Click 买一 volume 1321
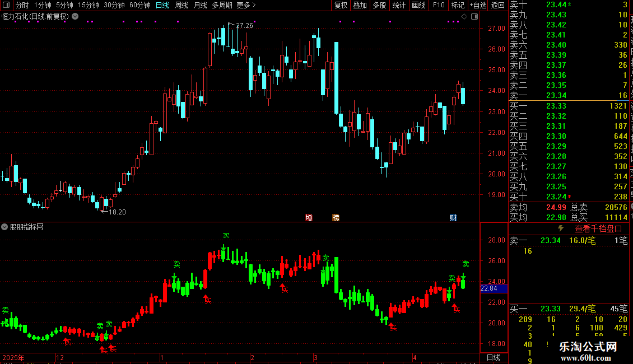Viewport: 633px width, 364px height. click(x=618, y=106)
